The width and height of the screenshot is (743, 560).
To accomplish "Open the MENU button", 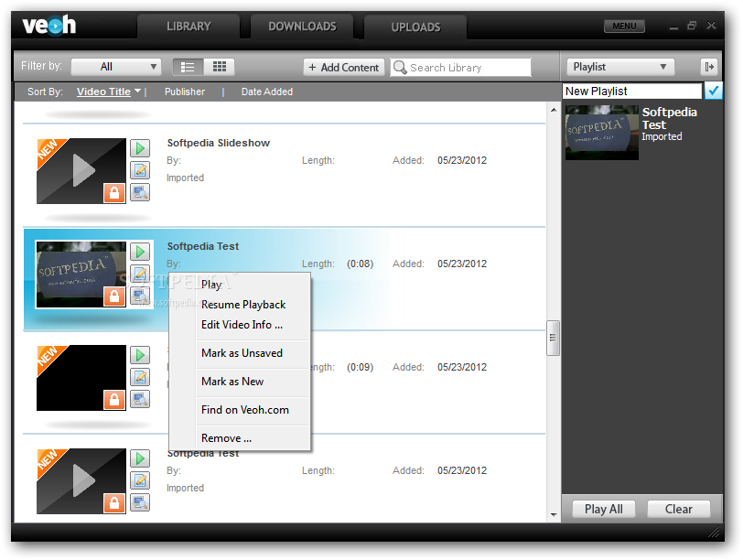I will [x=624, y=26].
